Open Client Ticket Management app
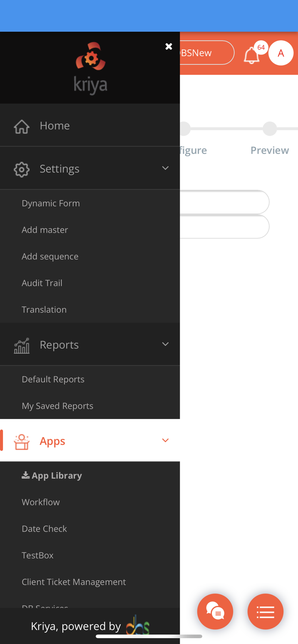Viewport: 298px width, 644px height. click(74, 582)
